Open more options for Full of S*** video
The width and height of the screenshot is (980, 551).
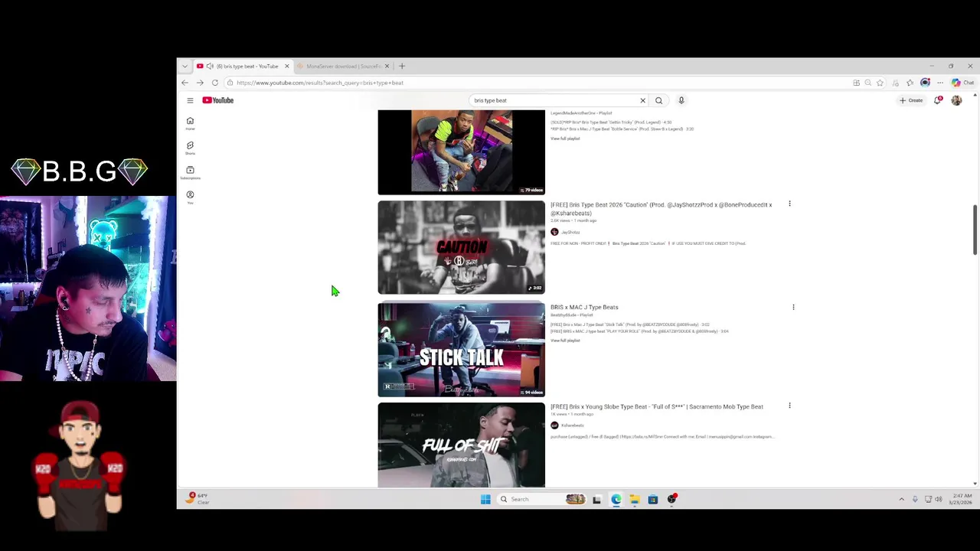789,406
